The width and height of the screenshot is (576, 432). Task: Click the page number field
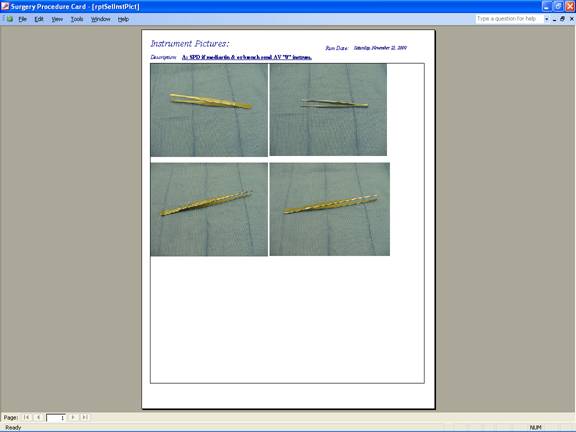coord(55,418)
